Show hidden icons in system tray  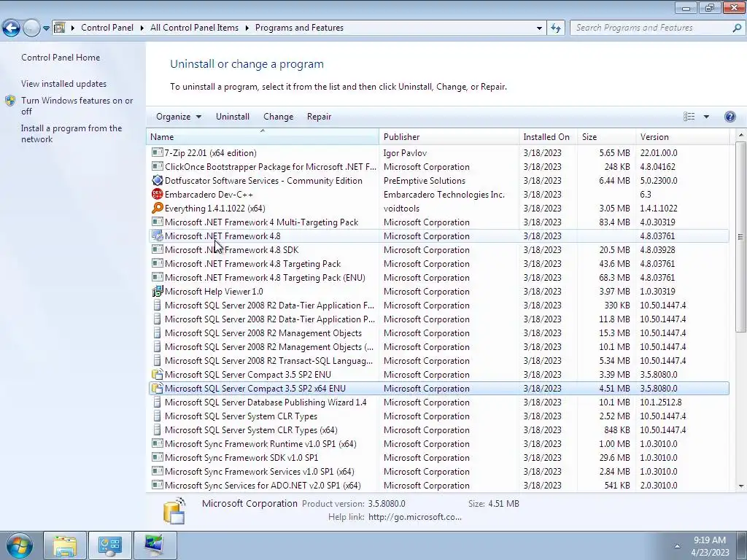[677, 545]
